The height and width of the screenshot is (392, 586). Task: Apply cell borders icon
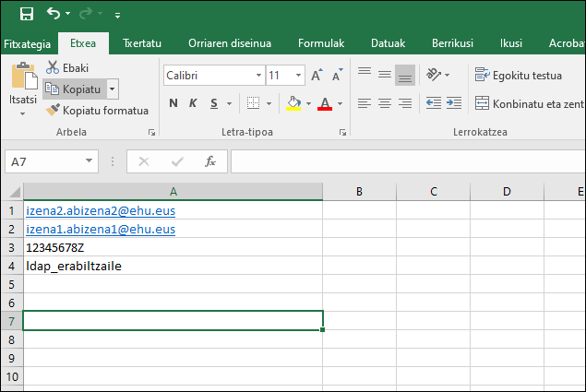[x=253, y=103]
